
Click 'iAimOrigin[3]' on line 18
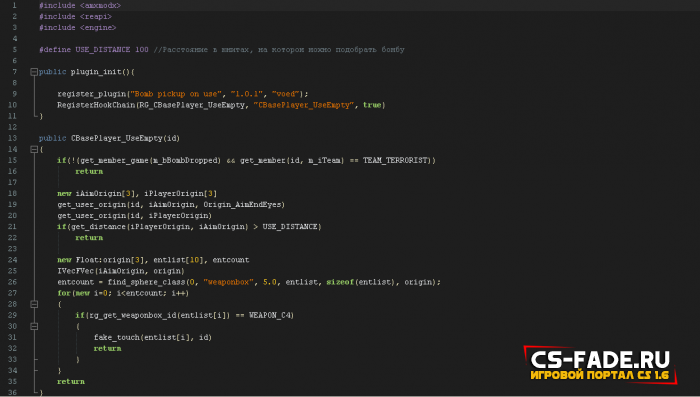pos(105,193)
